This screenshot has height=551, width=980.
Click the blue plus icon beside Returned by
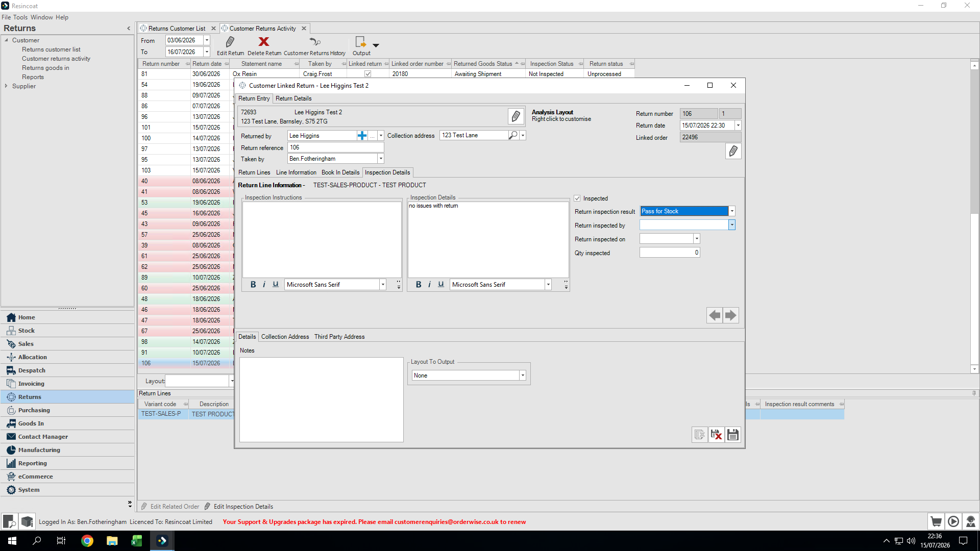point(362,136)
